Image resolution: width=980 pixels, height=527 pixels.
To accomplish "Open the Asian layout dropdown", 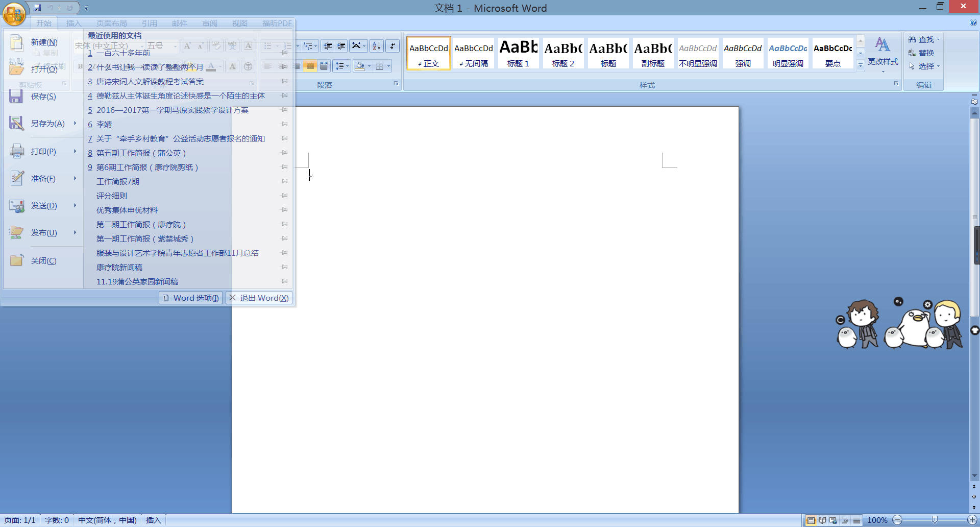I will 359,46.
